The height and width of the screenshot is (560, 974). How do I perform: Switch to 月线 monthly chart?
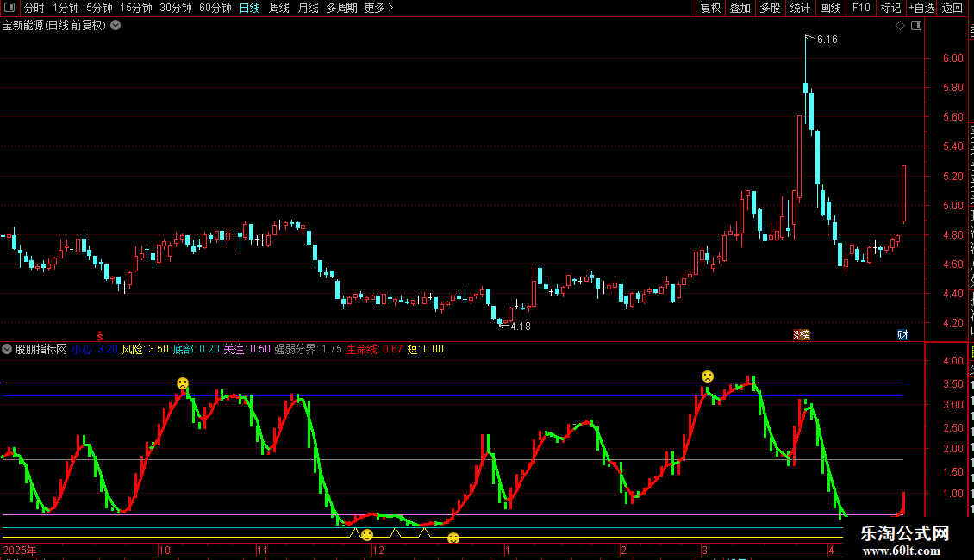308,8
